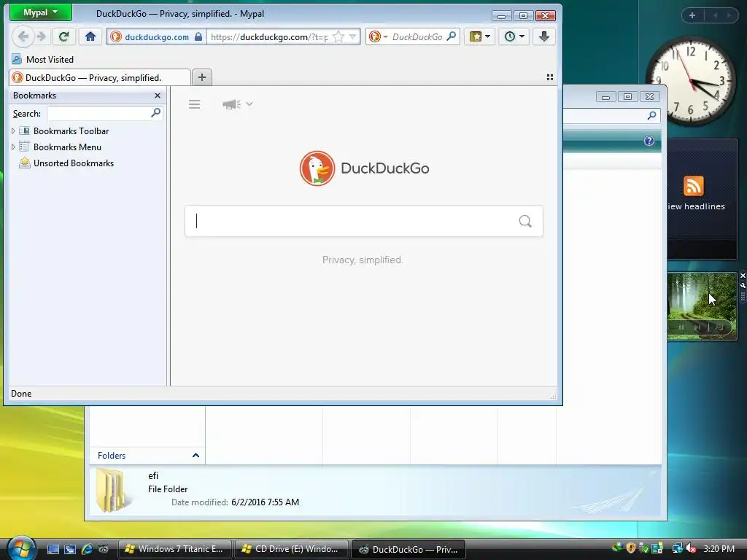Switch to CD Drive (E:) taskbar window
The width and height of the screenshot is (747, 560).
tap(291, 549)
